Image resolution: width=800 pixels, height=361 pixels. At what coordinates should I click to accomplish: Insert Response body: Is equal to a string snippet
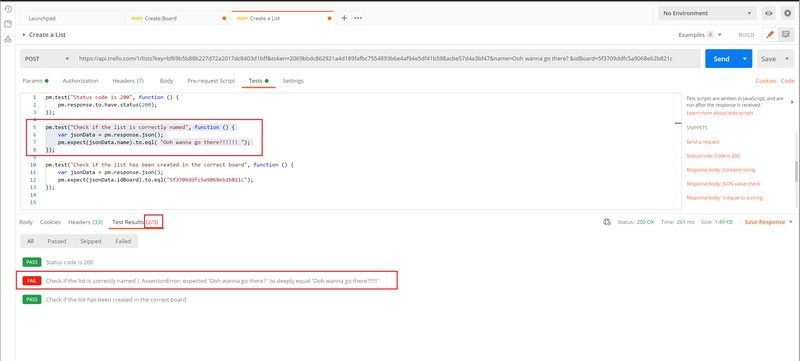724,197
